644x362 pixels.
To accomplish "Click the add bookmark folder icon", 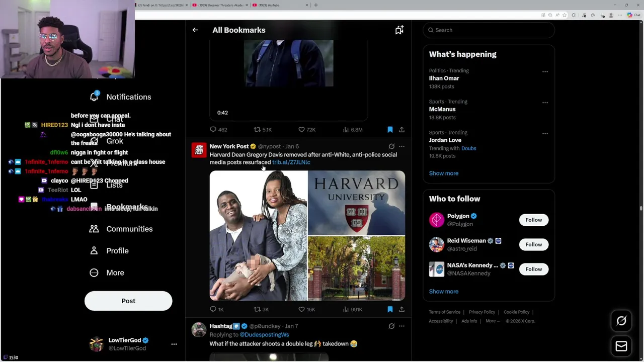I will [x=399, y=30].
